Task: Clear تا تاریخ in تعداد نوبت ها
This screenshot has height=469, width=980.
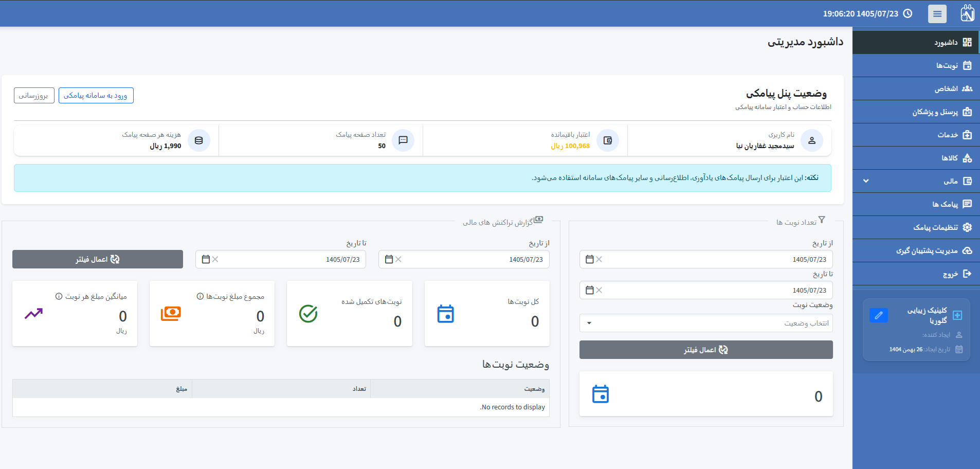Action: click(x=599, y=290)
